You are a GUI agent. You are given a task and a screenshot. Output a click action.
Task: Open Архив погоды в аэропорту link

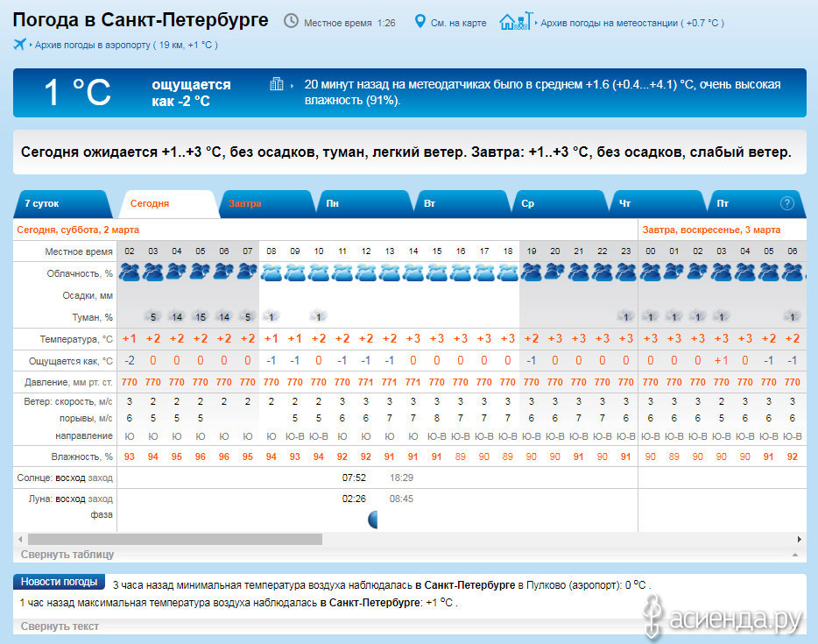click(126, 45)
